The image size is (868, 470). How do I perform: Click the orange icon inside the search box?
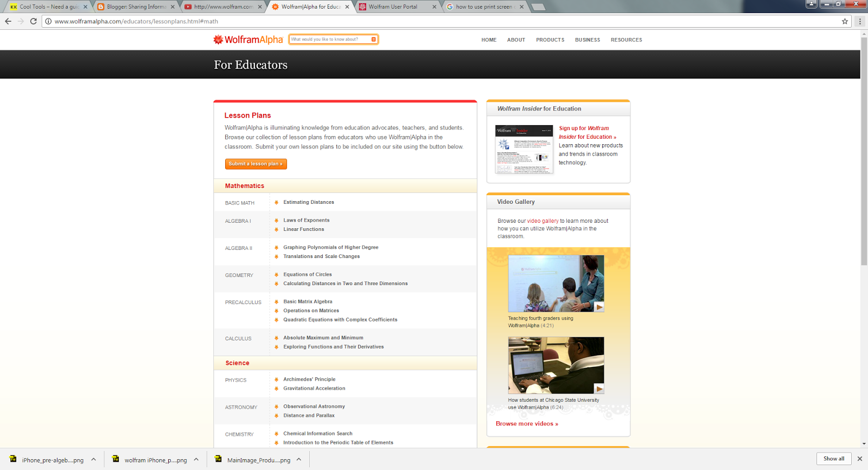[374, 39]
